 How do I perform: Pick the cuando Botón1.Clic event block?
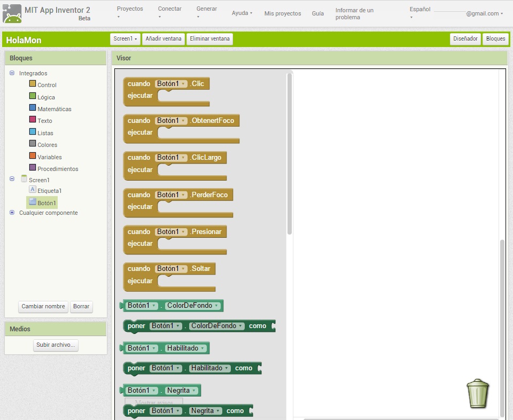(166, 92)
